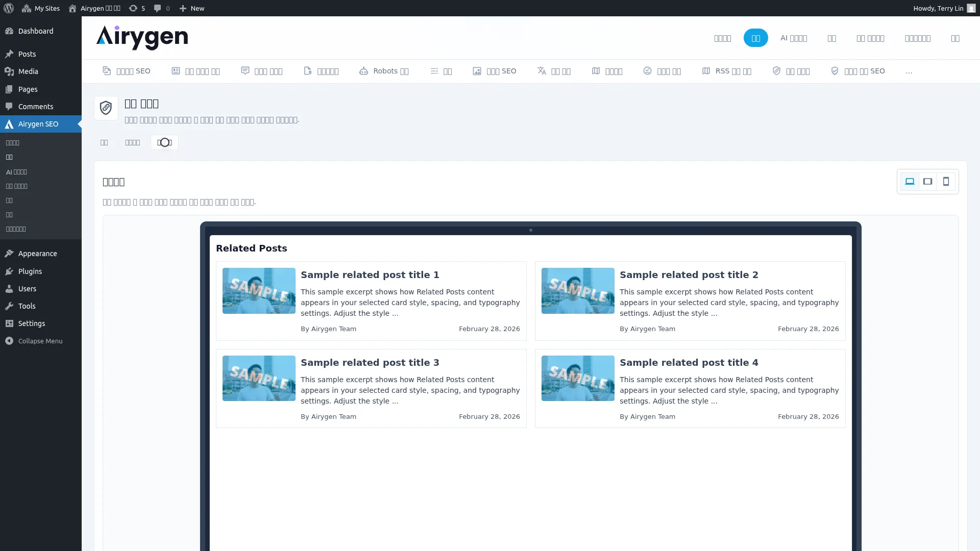Click Terry Lin's avatar thumbnail
The image size is (980, 551).
pos(971,8)
